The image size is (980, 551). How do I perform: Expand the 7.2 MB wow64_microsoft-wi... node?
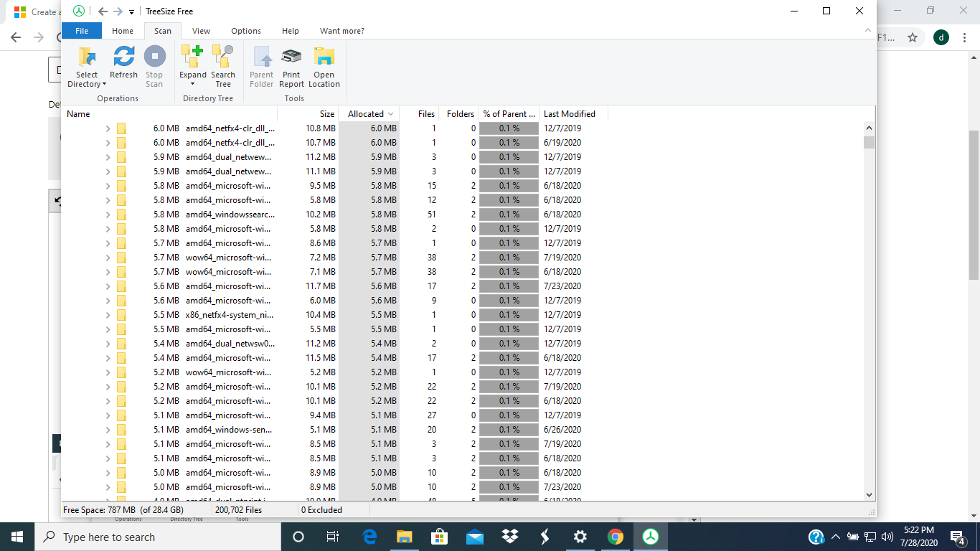(x=108, y=258)
